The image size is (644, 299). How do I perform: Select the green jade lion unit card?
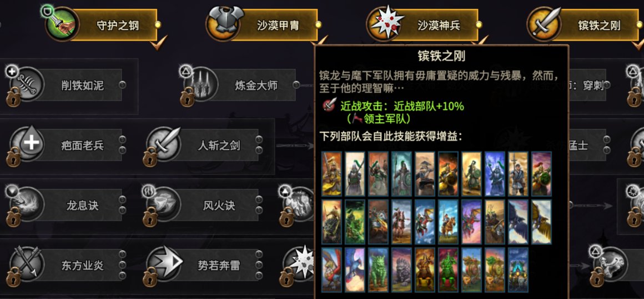pyautogui.click(x=379, y=270)
